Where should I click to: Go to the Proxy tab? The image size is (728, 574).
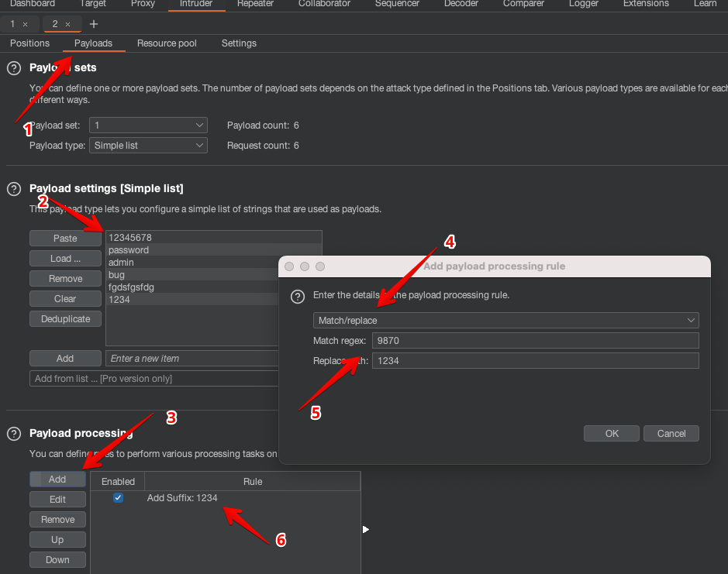(x=143, y=4)
